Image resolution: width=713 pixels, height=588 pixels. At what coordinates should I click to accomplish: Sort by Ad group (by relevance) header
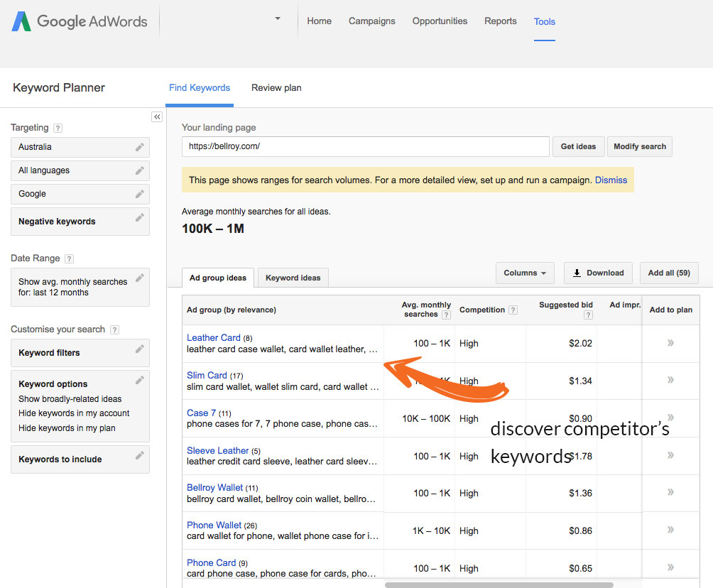click(x=232, y=310)
